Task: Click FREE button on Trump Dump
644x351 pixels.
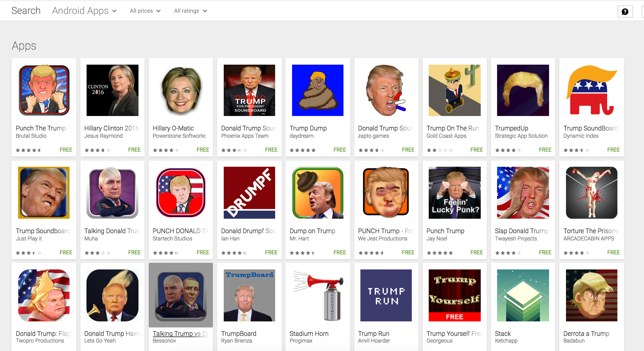Action: click(x=340, y=150)
